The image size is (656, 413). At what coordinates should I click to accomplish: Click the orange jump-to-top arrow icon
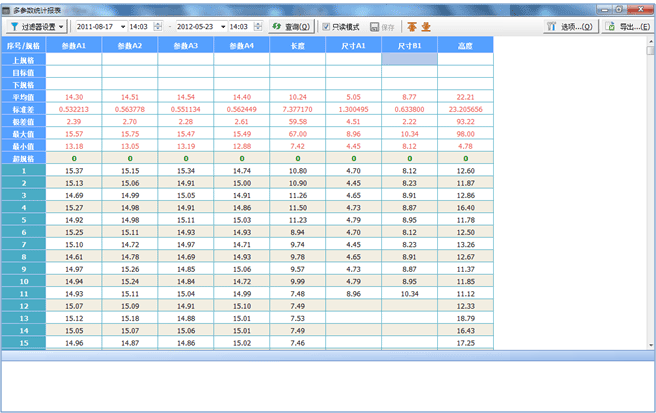412,26
